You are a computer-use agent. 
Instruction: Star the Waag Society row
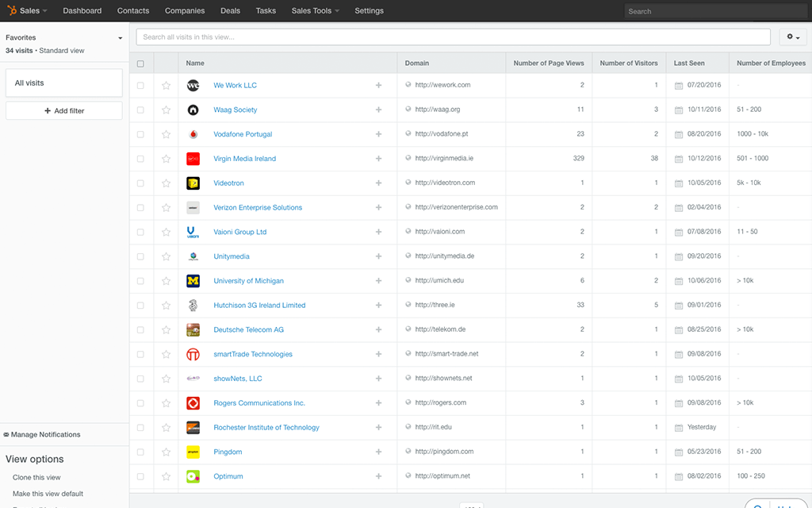[166, 110]
